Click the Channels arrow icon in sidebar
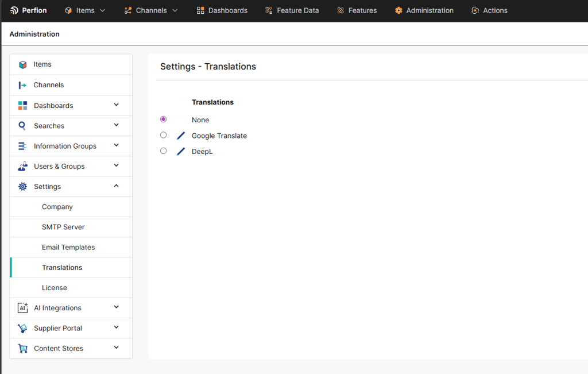 pos(22,85)
